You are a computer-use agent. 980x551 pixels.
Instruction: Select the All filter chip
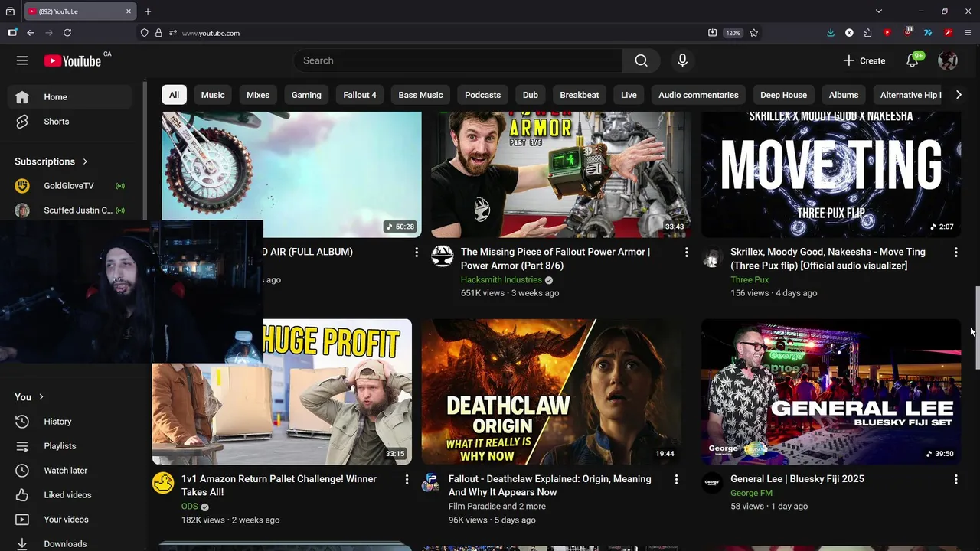[174, 95]
